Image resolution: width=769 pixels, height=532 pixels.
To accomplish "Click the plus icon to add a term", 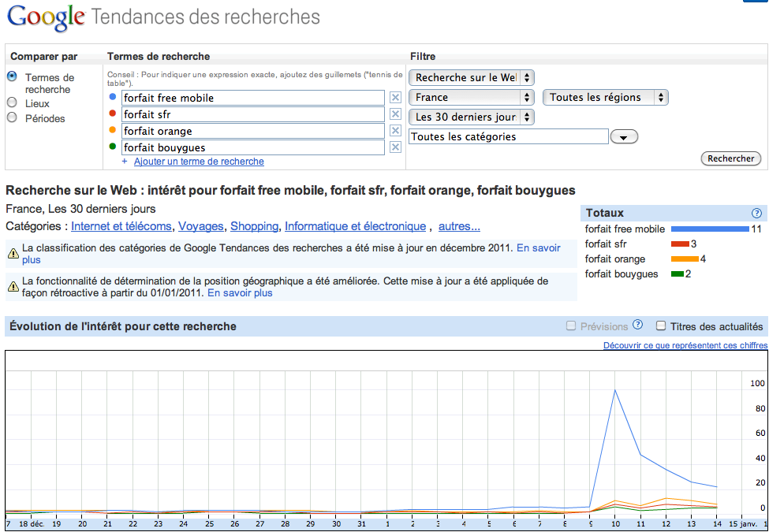I will click(125, 161).
